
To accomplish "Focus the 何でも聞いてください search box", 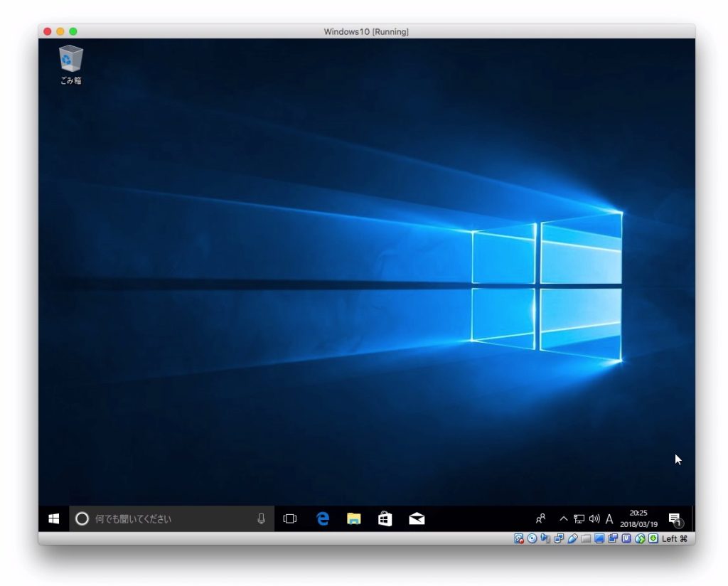I will [x=172, y=518].
